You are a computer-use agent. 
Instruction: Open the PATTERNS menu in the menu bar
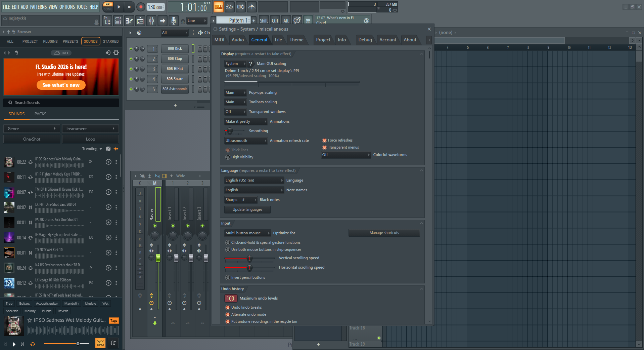(x=38, y=7)
